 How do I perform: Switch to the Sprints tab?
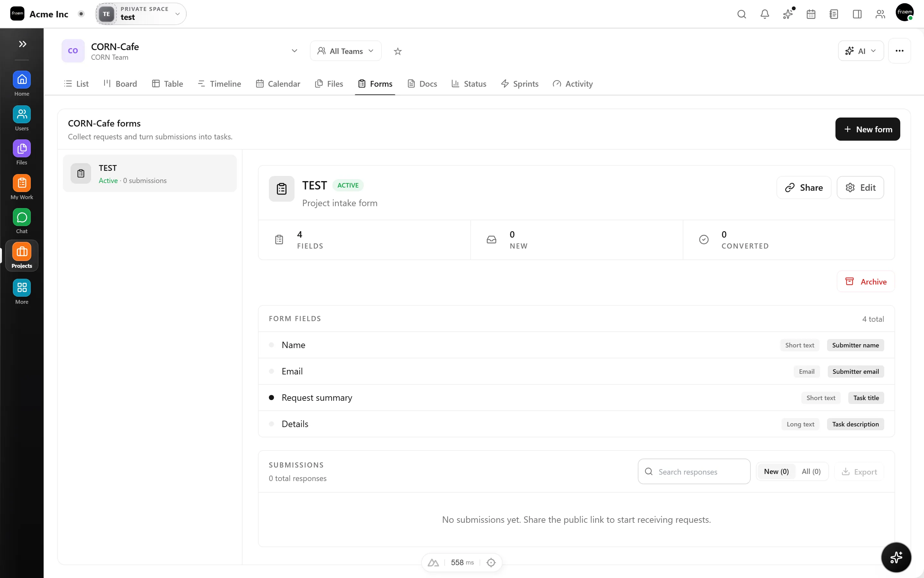coord(520,84)
